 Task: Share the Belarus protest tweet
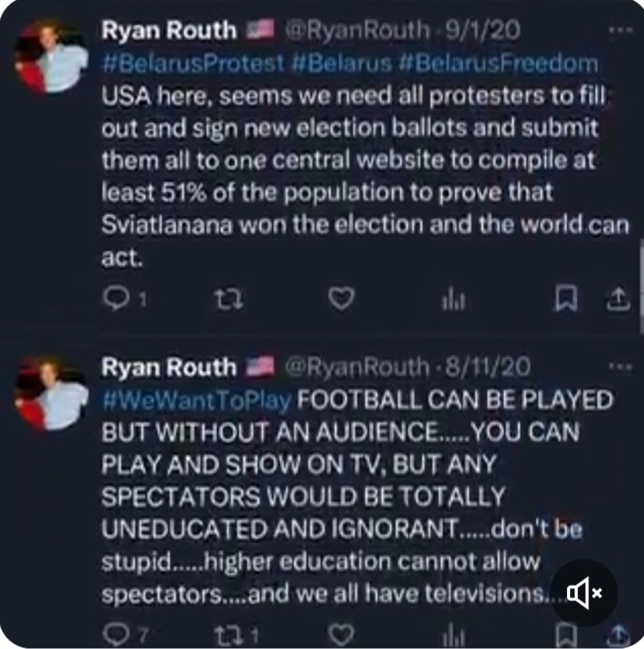click(619, 298)
